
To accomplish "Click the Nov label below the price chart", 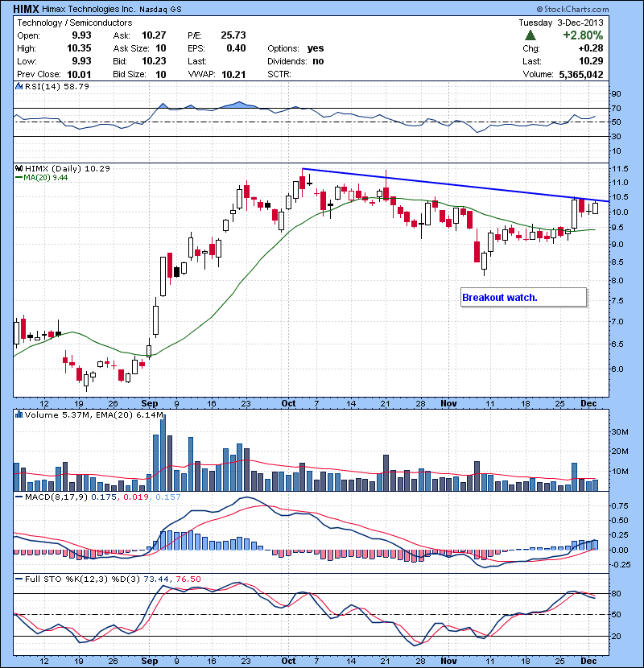I will click(x=448, y=403).
